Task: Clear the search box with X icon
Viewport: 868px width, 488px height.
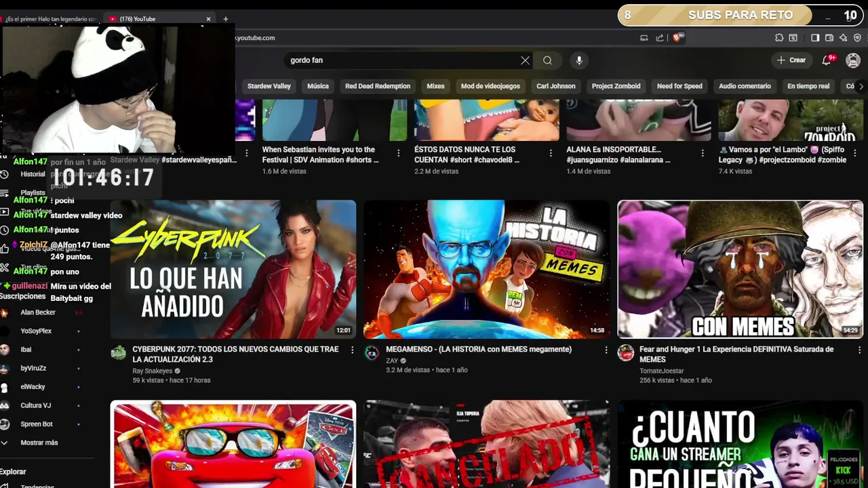Action: (x=525, y=60)
